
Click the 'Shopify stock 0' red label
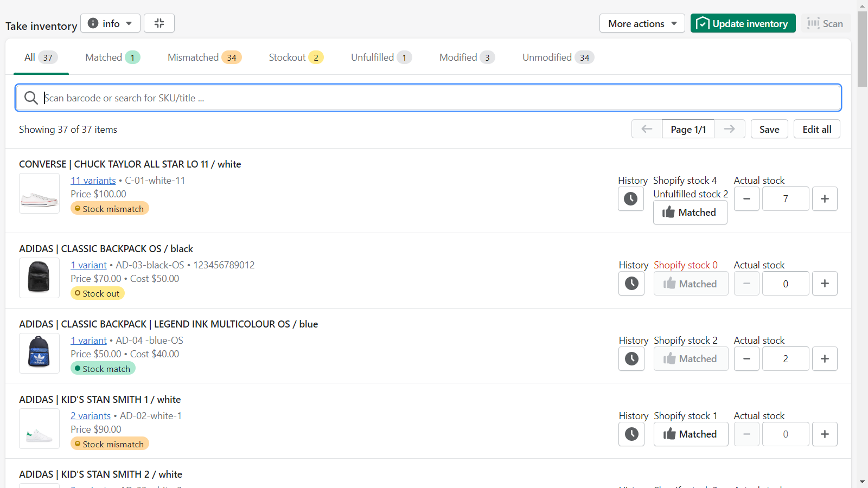coord(686,265)
